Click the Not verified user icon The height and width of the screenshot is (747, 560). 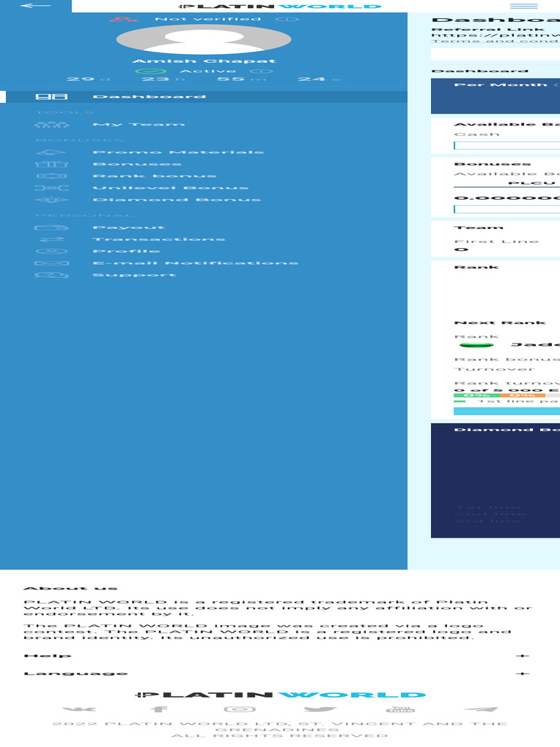(123, 19)
